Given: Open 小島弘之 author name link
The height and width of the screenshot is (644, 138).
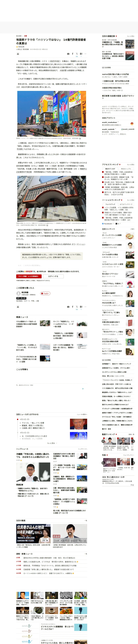Looking at the screenshot, I should tap(19, 49).
